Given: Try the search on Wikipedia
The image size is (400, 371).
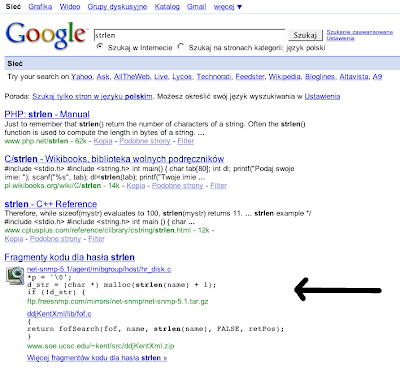Looking at the screenshot, I should click(284, 77).
